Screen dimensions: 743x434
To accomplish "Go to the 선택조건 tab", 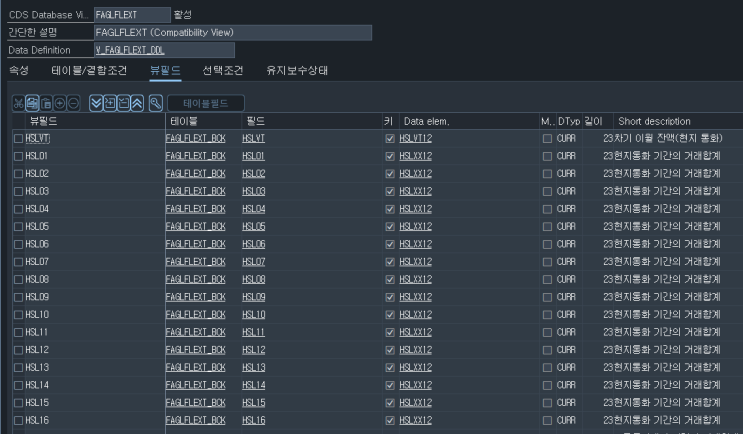I will (223, 71).
